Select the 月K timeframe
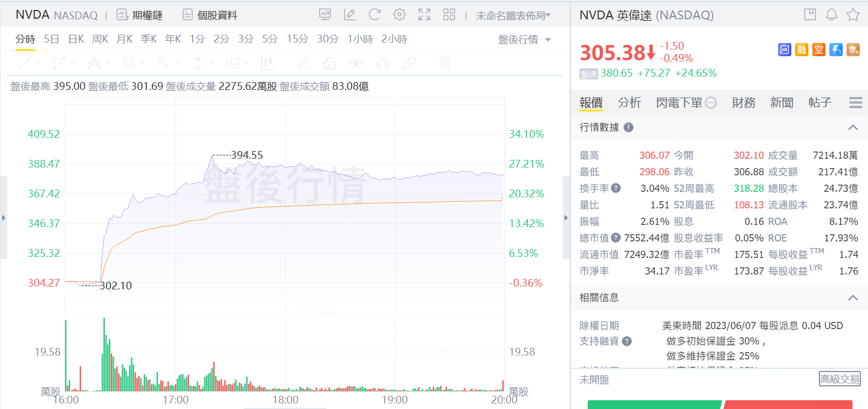The image size is (868, 409). 125,39
